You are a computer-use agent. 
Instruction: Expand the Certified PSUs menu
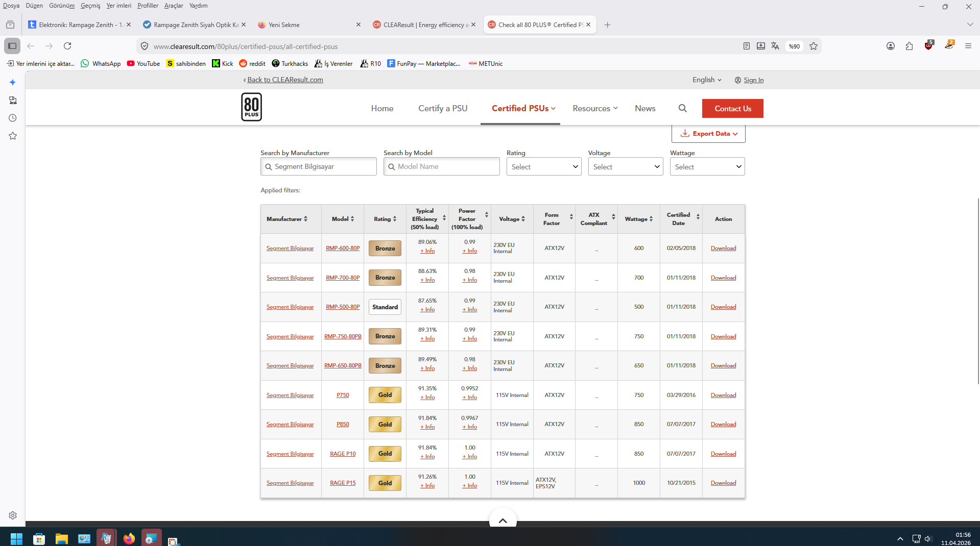coord(523,108)
